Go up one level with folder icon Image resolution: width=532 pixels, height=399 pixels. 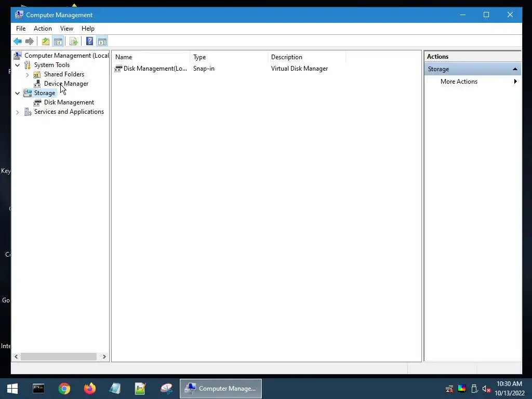click(46, 42)
